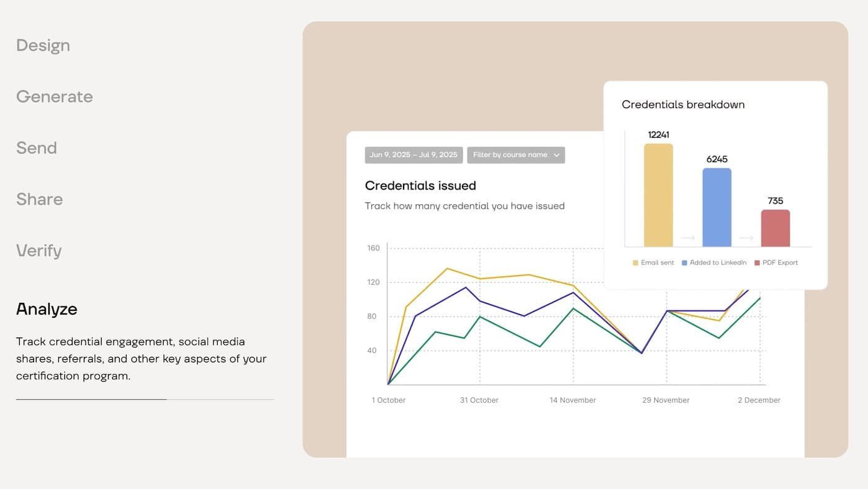This screenshot has height=489, width=868.
Task: Click the arrow between yellow and blue bars
Action: tap(686, 237)
